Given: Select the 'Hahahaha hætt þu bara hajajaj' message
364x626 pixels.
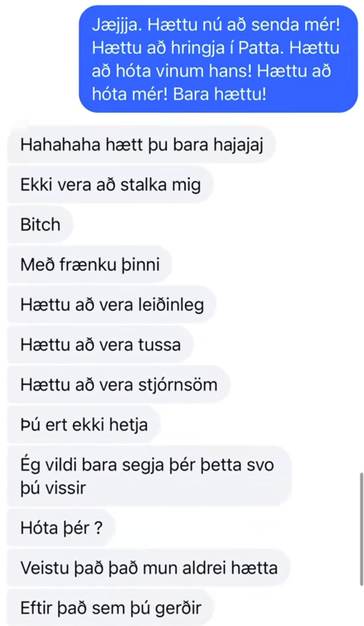Looking at the screenshot, I should pyautogui.click(x=142, y=145).
